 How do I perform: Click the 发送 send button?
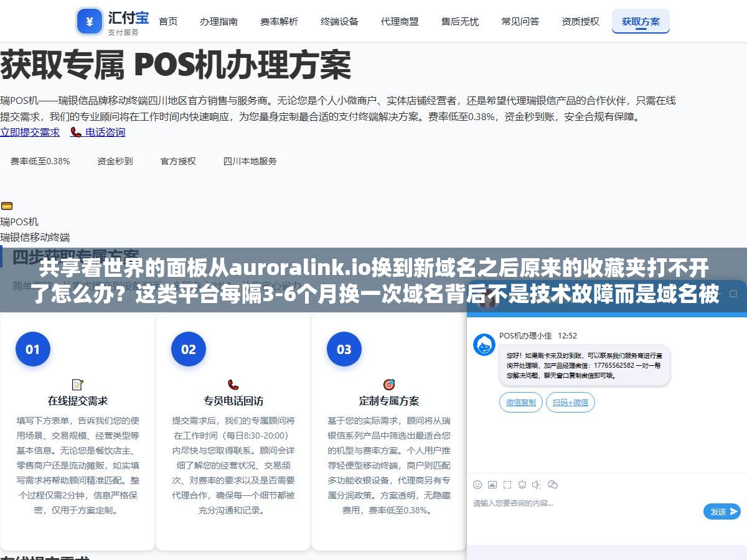click(x=722, y=511)
